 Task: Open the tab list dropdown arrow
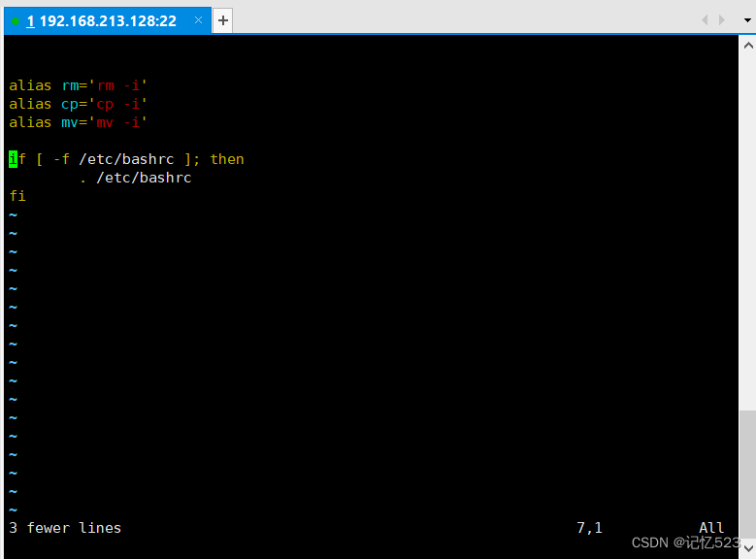747,20
